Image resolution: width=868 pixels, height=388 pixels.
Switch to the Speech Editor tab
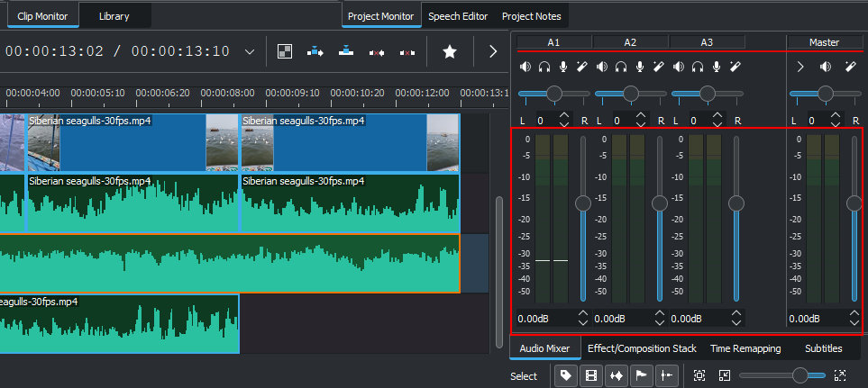tap(458, 16)
